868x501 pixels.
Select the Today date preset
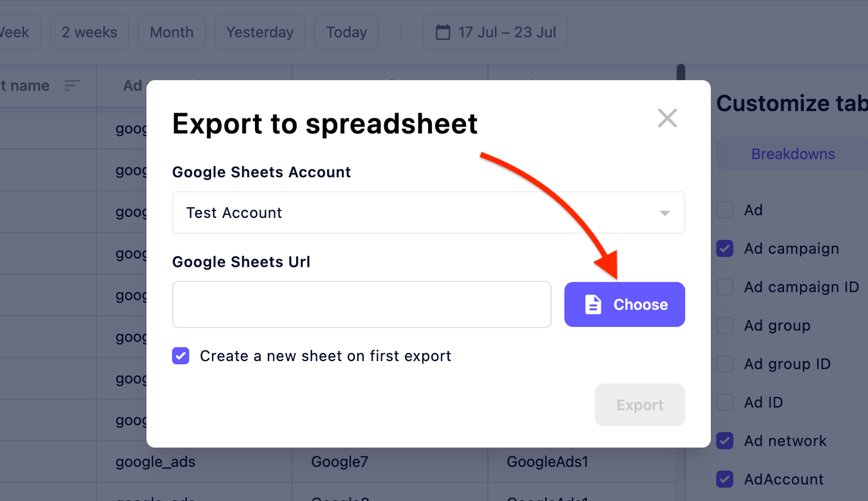click(x=346, y=32)
